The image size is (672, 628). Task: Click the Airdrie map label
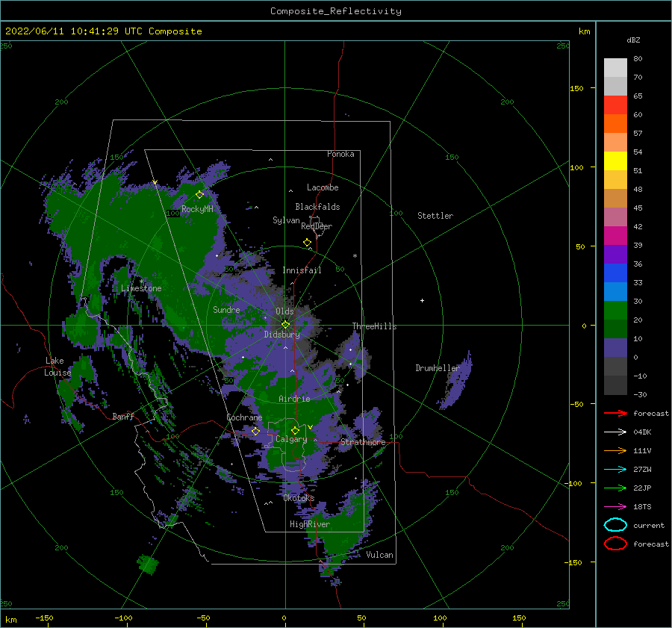click(294, 399)
